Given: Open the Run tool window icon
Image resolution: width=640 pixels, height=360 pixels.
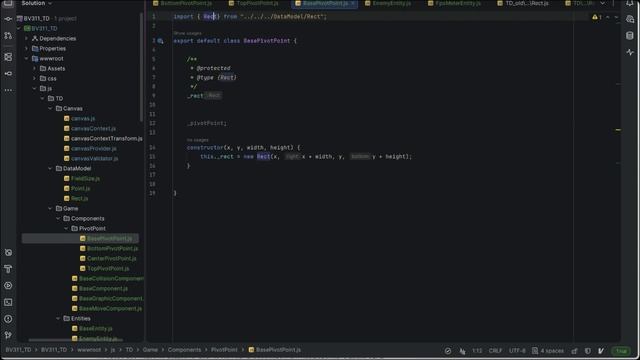Looking at the screenshot, I should pyautogui.click(x=8, y=286).
